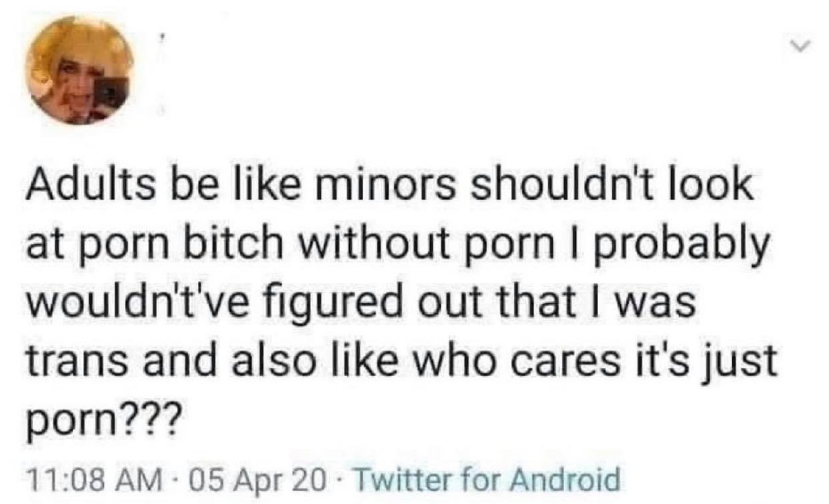
Task: Click the word "Android" in the source label
Action: (x=565, y=480)
